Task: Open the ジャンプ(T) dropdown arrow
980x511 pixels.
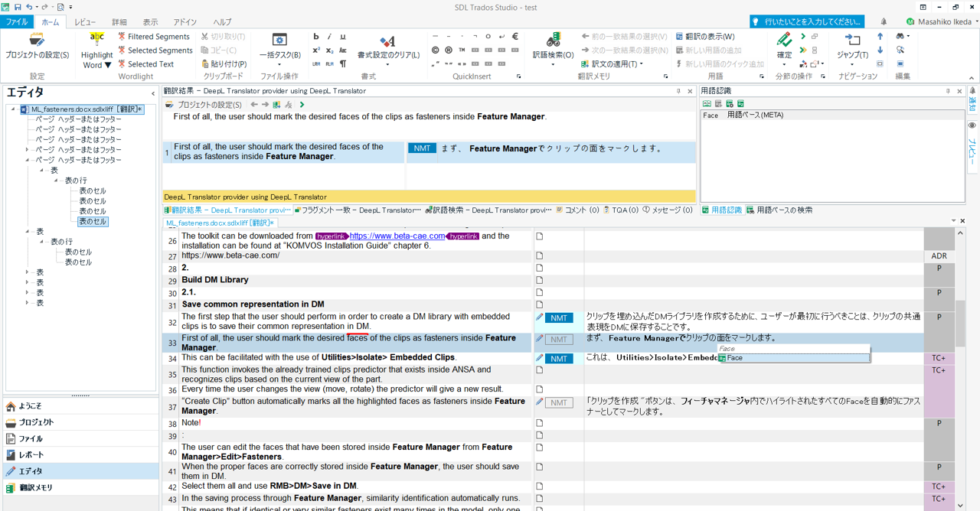Action: click(852, 64)
